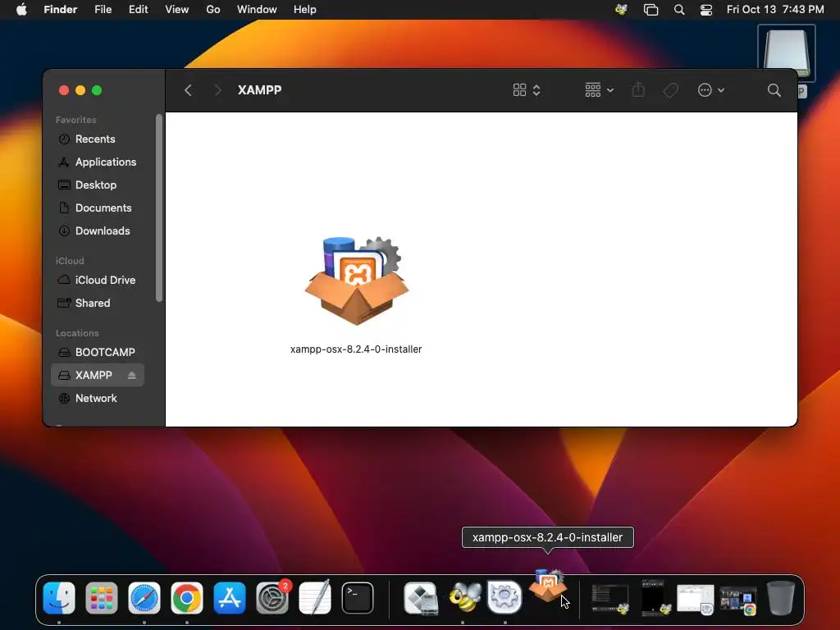Open the Help menu

(305, 10)
